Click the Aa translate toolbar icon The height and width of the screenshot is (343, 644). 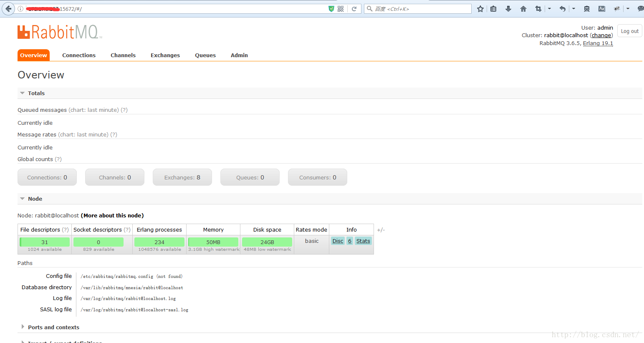point(602,9)
